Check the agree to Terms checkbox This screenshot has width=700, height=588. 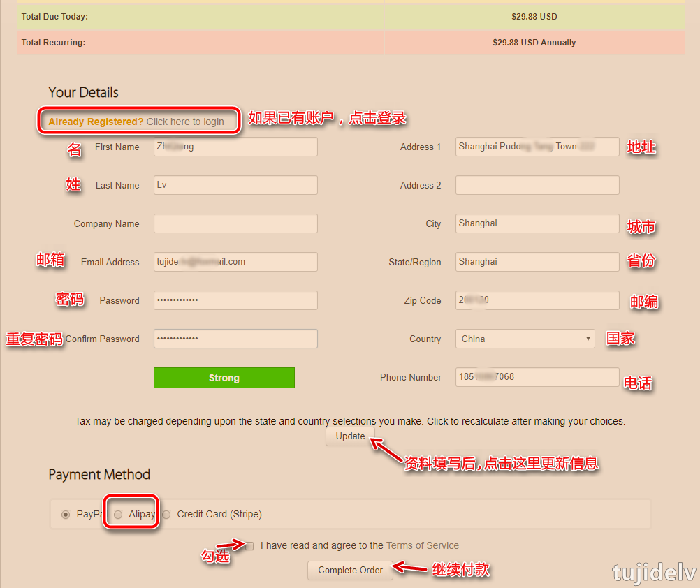click(249, 546)
